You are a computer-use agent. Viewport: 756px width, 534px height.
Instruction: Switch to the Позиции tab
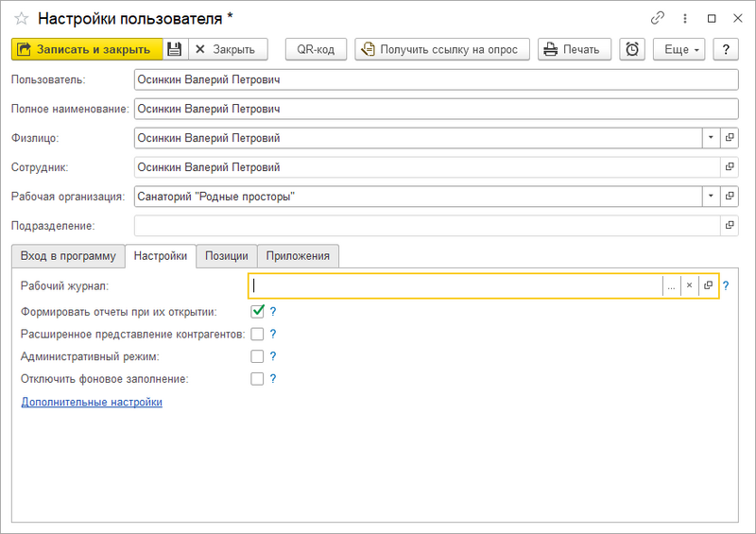click(227, 256)
